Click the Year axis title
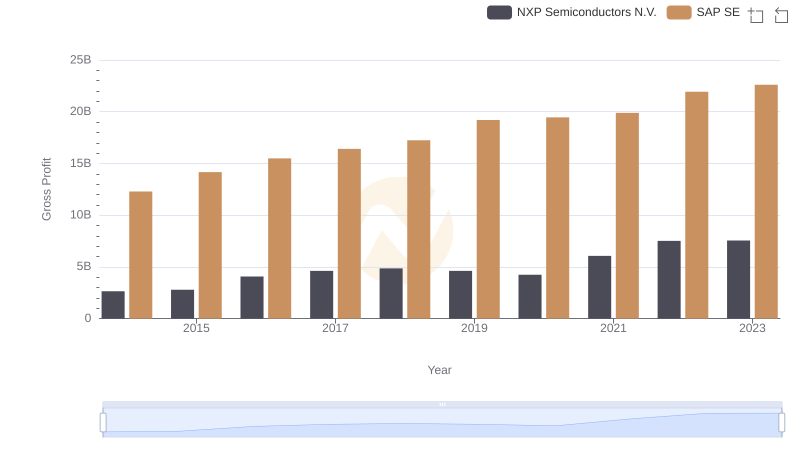Viewport: 800px width, 461px height. click(x=439, y=370)
